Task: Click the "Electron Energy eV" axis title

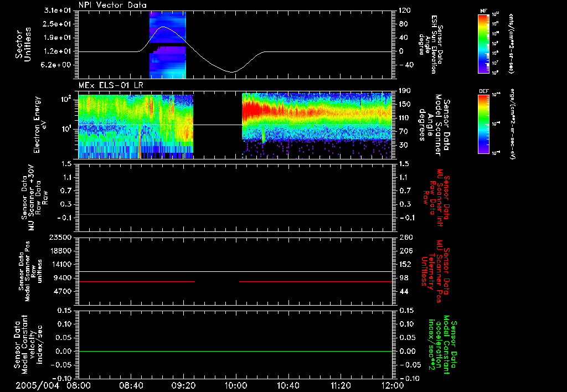Action: coord(39,125)
